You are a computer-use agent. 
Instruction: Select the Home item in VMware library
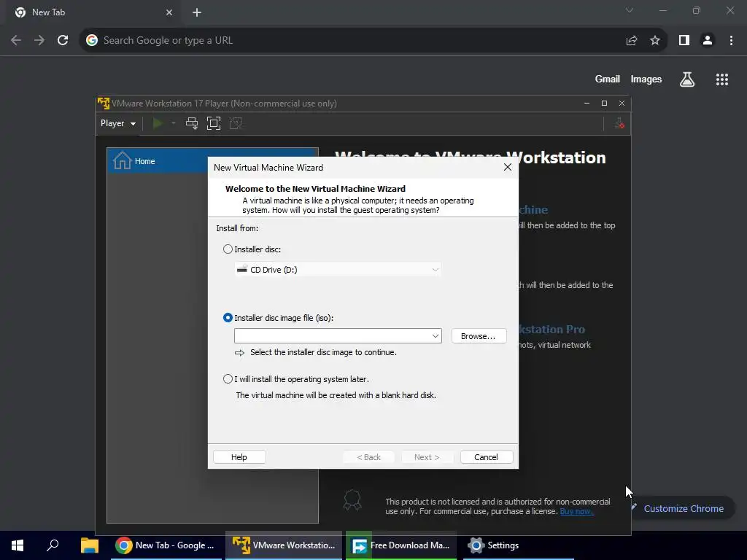[x=212, y=161]
